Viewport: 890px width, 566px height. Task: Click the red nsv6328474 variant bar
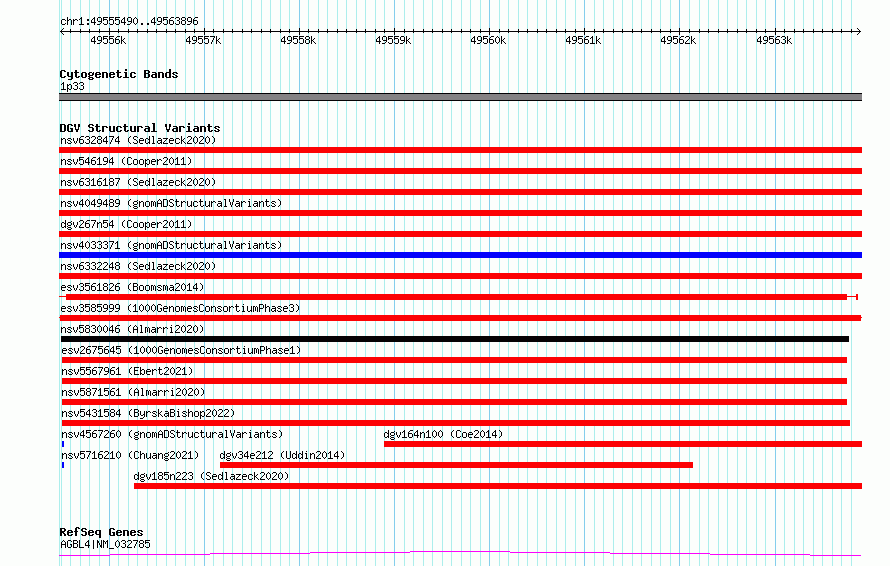pyautogui.click(x=460, y=150)
